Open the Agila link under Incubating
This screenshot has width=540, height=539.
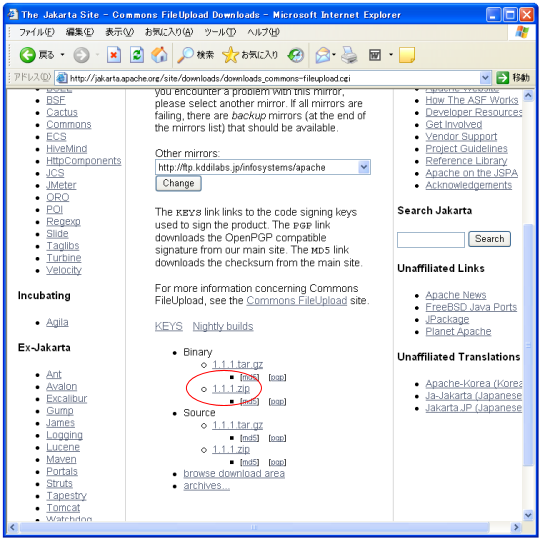pyautogui.click(x=57, y=322)
